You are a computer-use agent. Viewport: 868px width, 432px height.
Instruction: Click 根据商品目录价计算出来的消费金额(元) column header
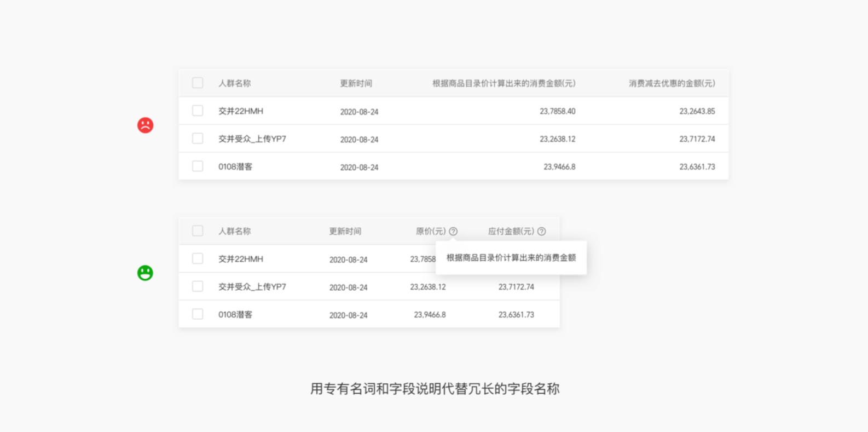pos(504,83)
